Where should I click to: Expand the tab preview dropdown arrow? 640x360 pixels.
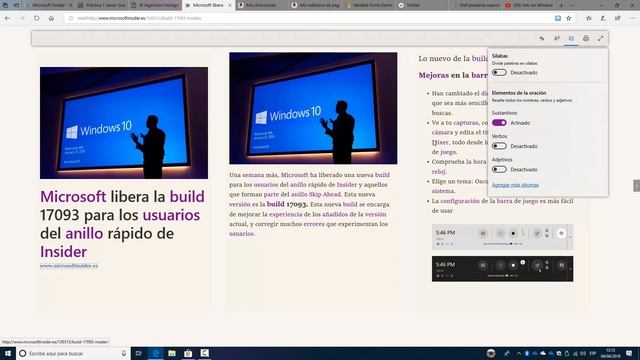(572, 5)
